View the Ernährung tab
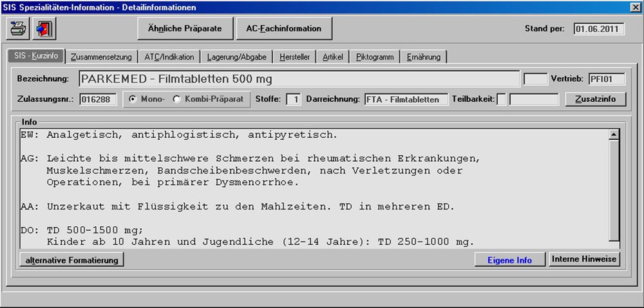Screen dimensions: 644x308 pyautogui.click(x=424, y=57)
